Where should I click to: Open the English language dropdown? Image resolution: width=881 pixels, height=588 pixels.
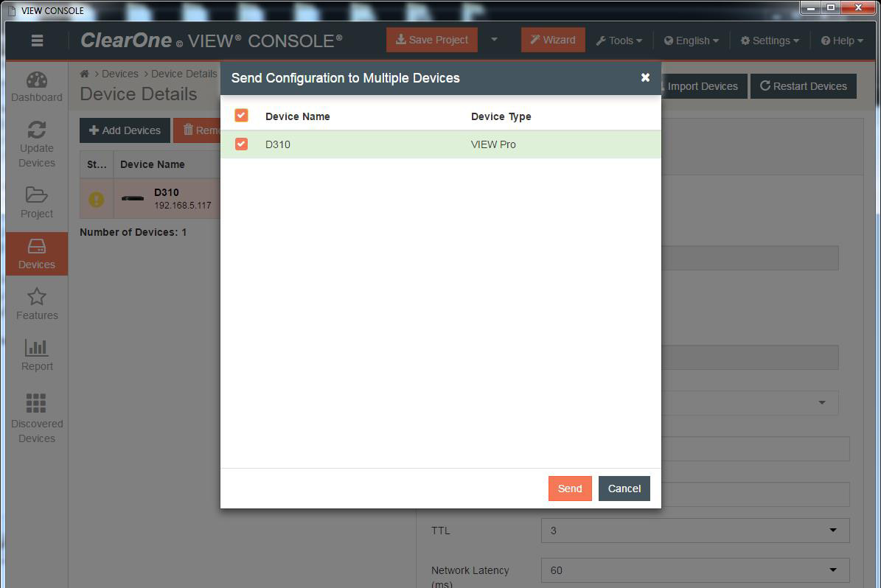691,41
